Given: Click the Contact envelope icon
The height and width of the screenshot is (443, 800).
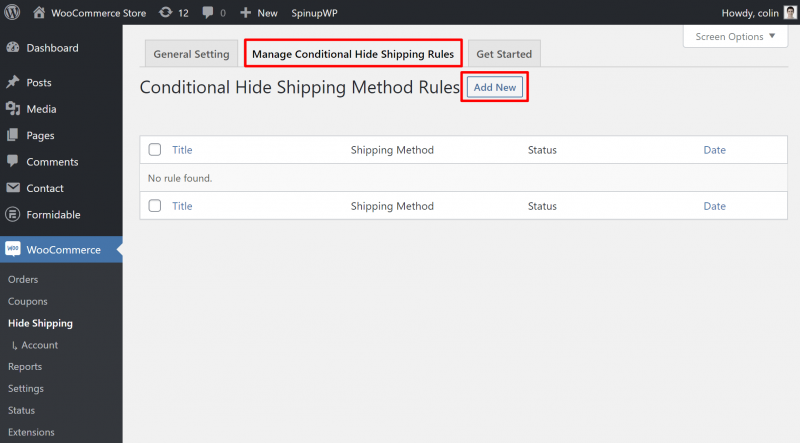Looking at the screenshot, I should pos(13,188).
